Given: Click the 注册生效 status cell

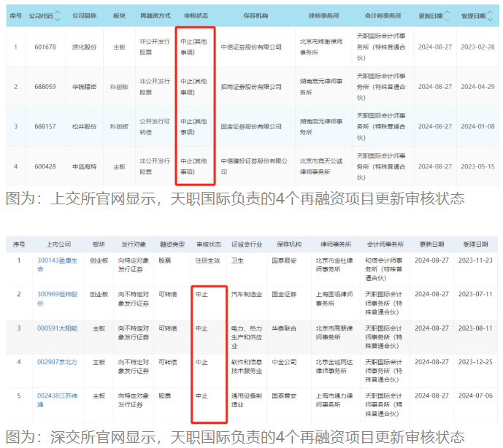Looking at the screenshot, I should pos(207,260).
